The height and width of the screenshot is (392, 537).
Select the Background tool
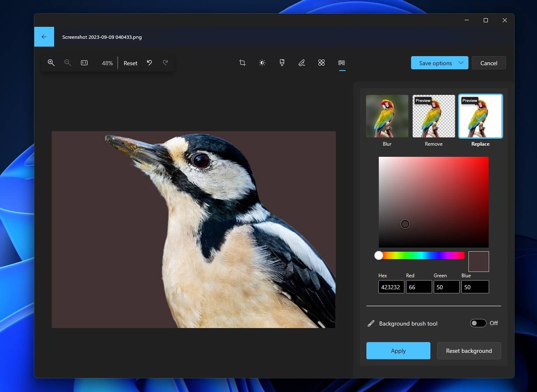[341, 63]
